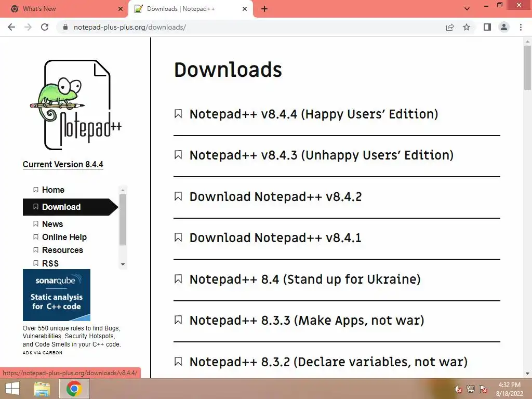Open File Explorer from the taskbar
532x399 pixels.
coord(42,389)
